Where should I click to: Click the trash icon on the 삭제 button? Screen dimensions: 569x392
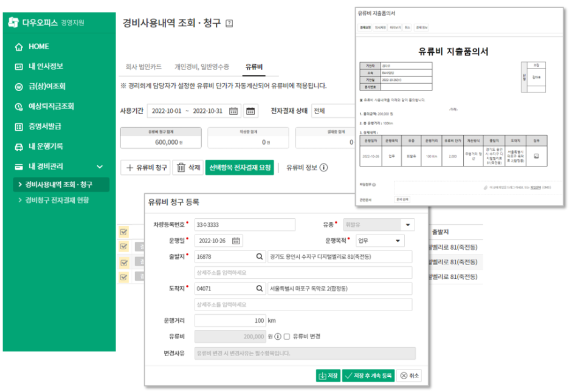181,167
